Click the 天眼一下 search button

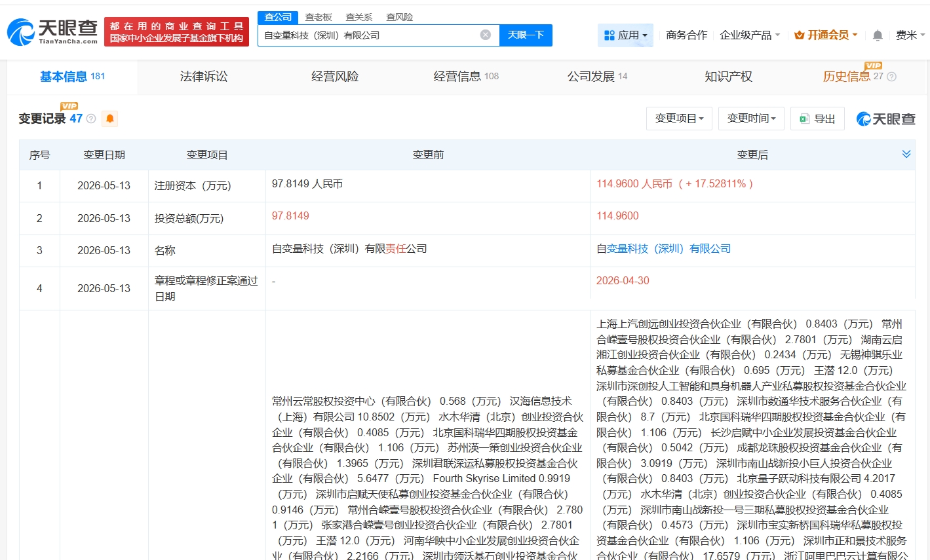tap(526, 35)
